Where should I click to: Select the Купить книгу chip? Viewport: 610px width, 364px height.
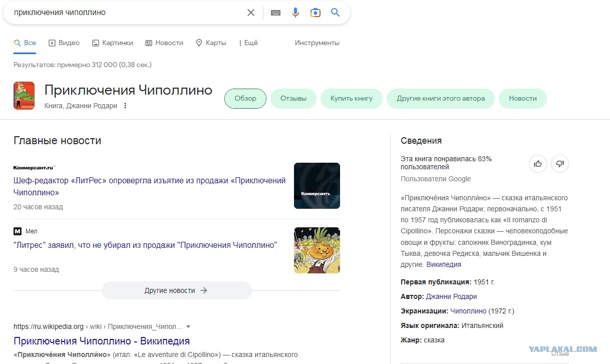tap(352, 98)
